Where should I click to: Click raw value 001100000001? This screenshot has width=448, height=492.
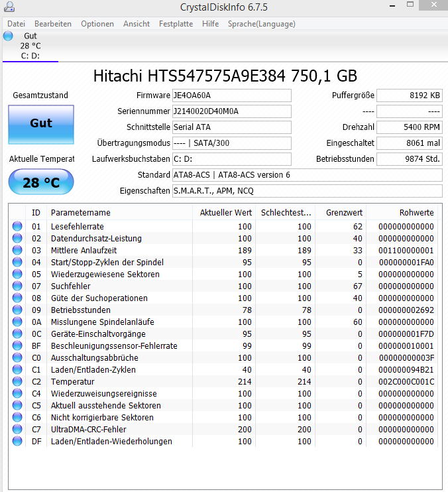406,251
